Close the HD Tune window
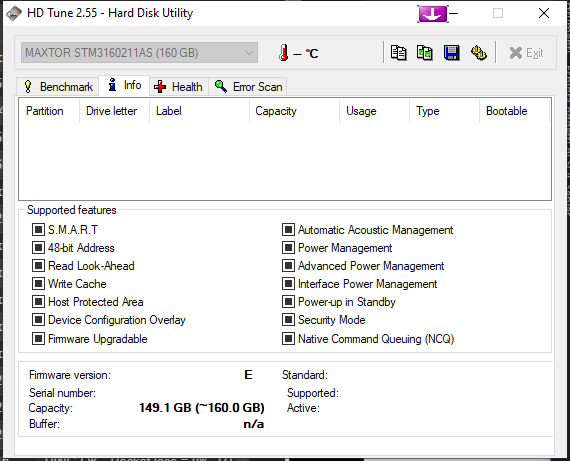Viewport: 570px width, 461px height. coord(544,13)
